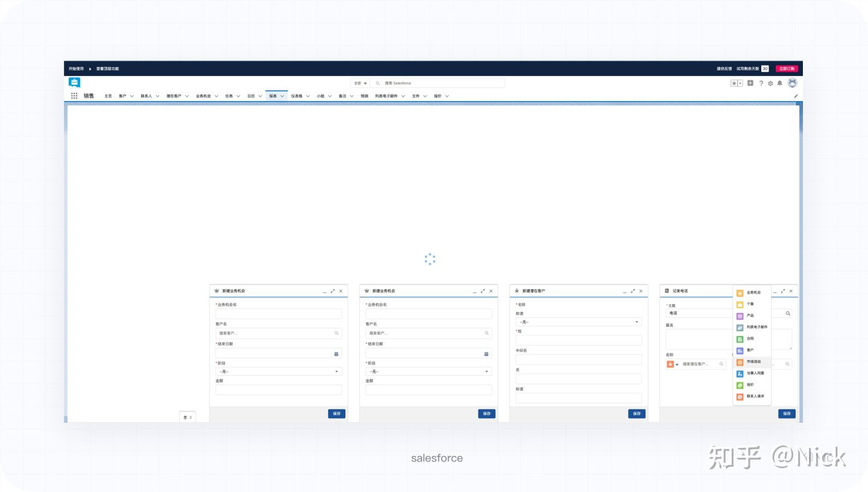Select 列表电子邮件 in the dropdown list
868x492 pixels.
[x=752, y=327]
